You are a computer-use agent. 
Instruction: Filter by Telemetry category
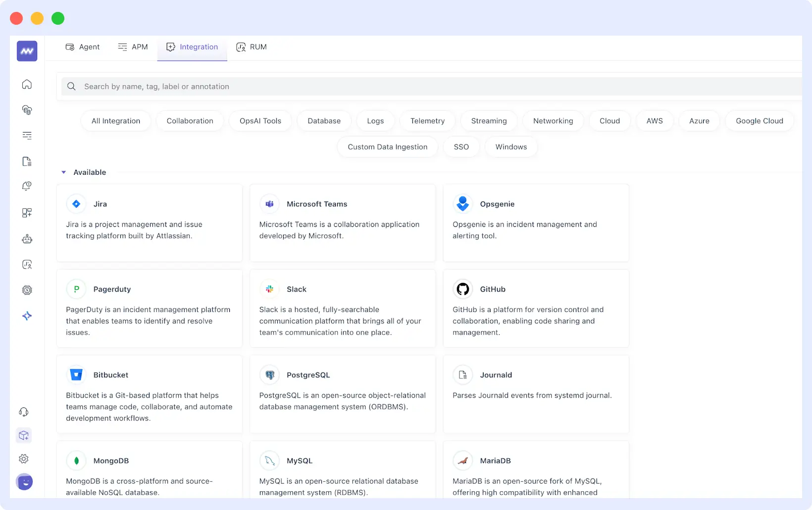click(x=428, y=121)
